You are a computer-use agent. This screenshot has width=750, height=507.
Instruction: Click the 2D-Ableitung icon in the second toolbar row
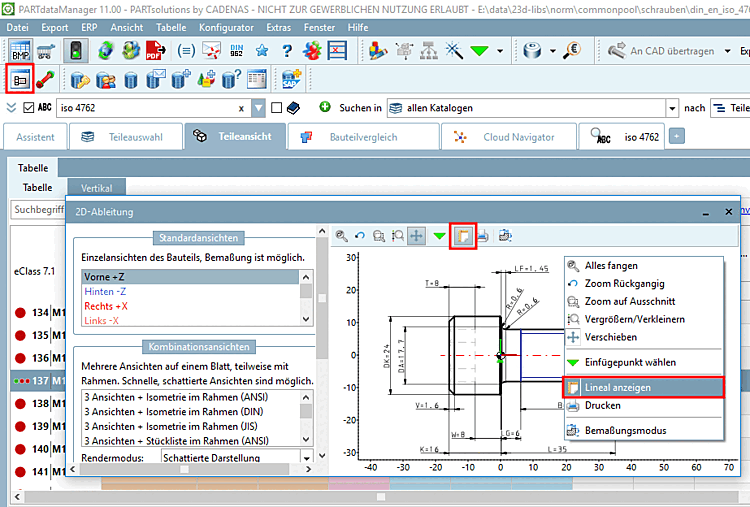coord(21,78)
